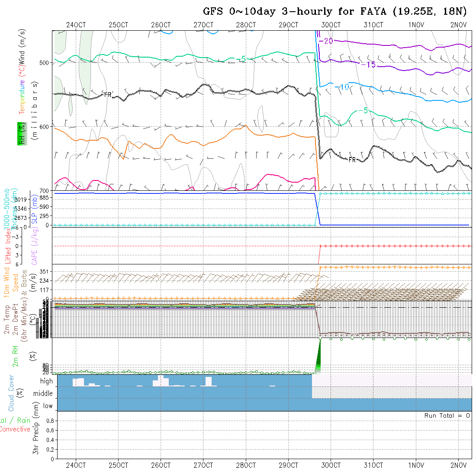The image size is (476, 476).
Task: Click the Cloud Cover (%) axis label
Action: [x=15, y=393]
